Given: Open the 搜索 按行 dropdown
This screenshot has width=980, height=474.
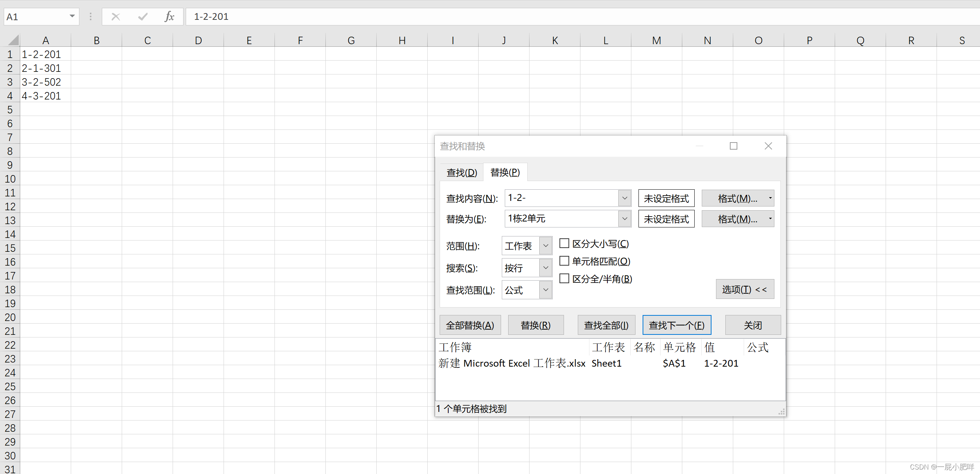Looking at the screenshot, I should 546,268.
